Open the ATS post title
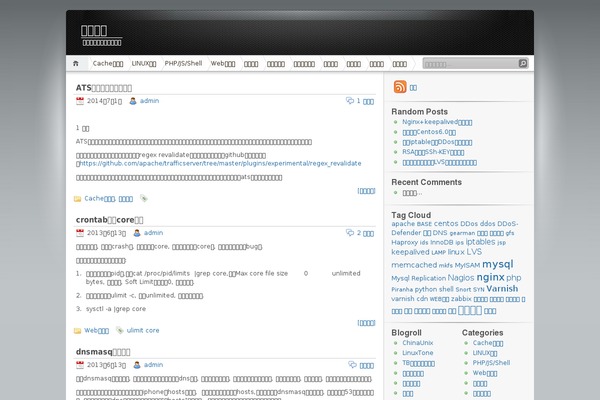This screenshot has width=600, height=400. point(104,88)
